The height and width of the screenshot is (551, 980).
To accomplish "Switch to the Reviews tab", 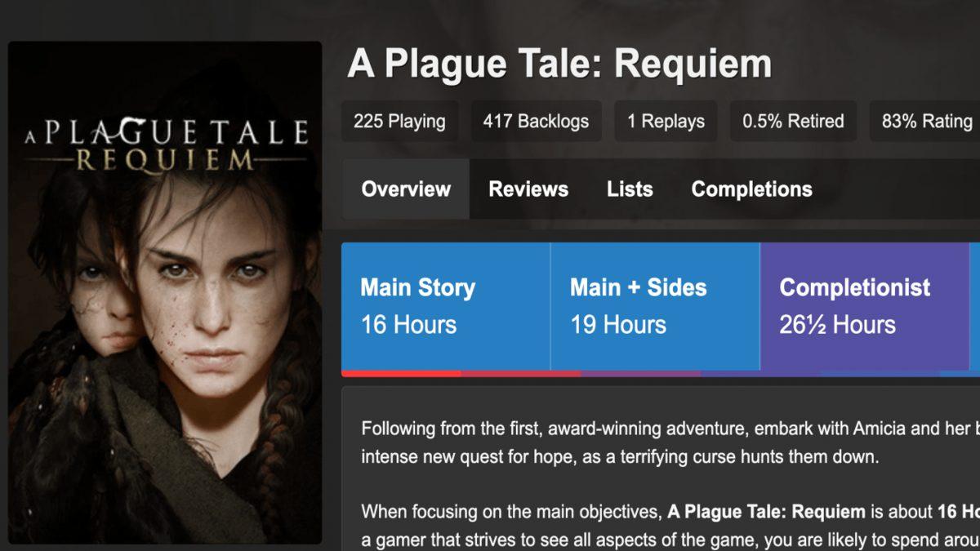I will pos(528,189).
